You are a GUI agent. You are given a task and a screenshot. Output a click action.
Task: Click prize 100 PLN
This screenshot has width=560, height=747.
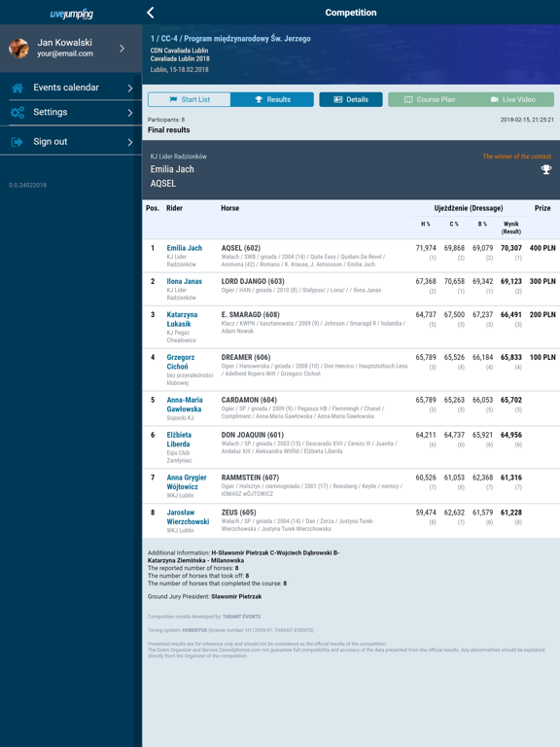(x=542, y=357)
